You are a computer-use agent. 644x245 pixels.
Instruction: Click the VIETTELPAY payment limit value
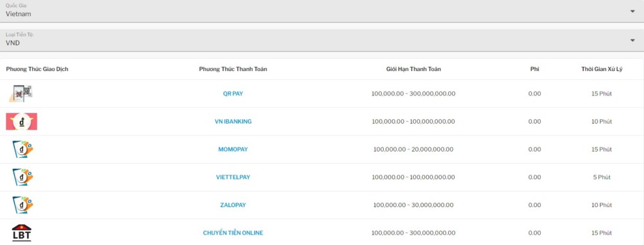tap(413, 177)
